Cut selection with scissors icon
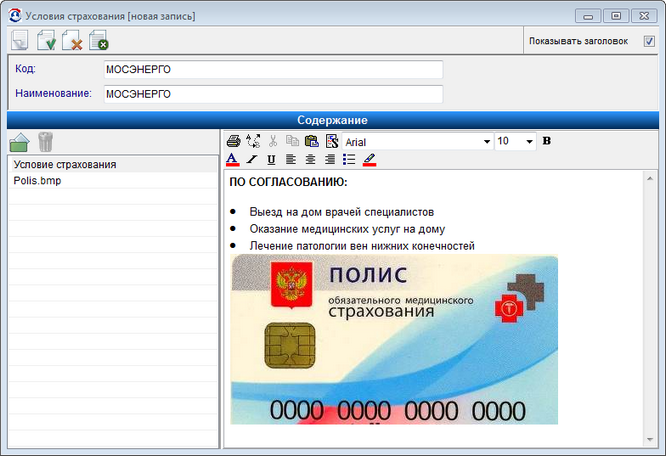The image size is (666, 456). coord(273,141)
